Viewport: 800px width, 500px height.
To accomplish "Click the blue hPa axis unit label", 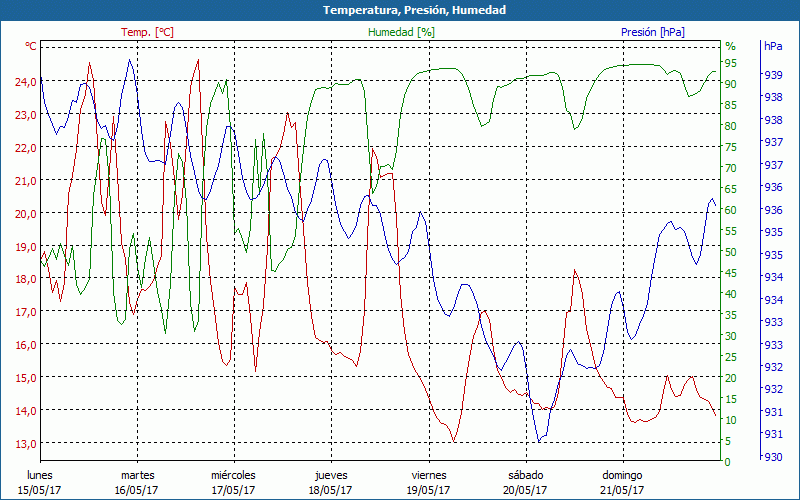I will click(773, 46).
